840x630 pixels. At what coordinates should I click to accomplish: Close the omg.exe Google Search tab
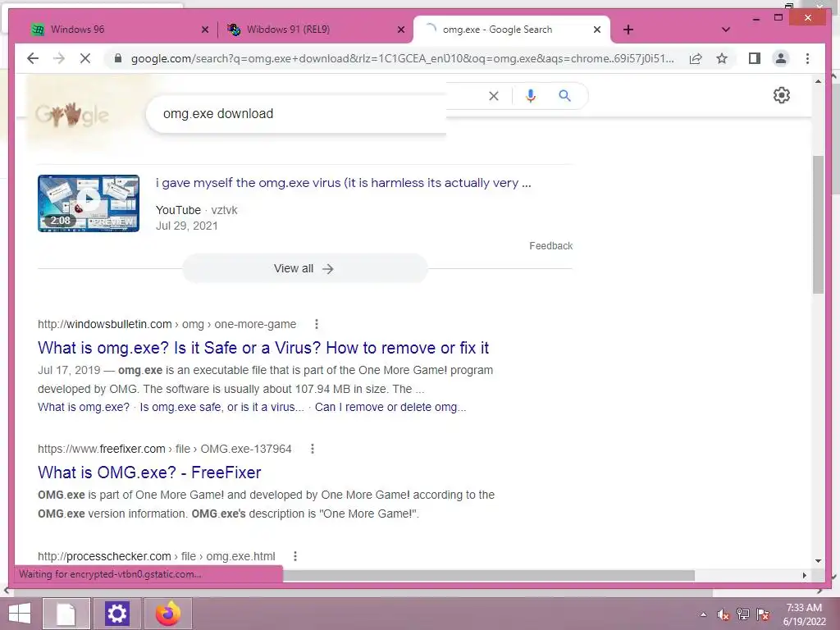click(x=597, y=30)
